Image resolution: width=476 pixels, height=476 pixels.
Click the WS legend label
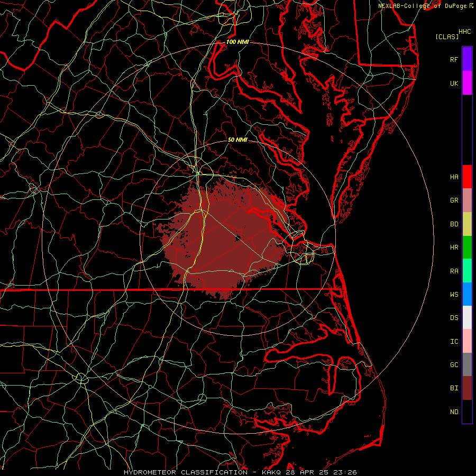click(454, 295)
